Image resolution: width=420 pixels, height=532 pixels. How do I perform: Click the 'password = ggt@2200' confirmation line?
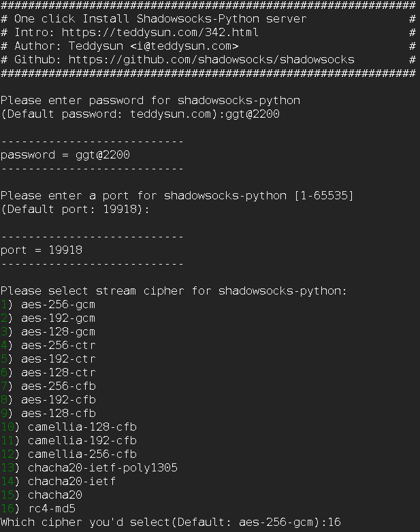pos(65,154)
